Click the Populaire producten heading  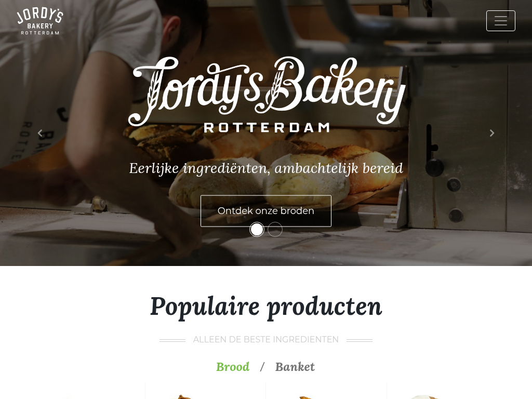click(266, 307)
